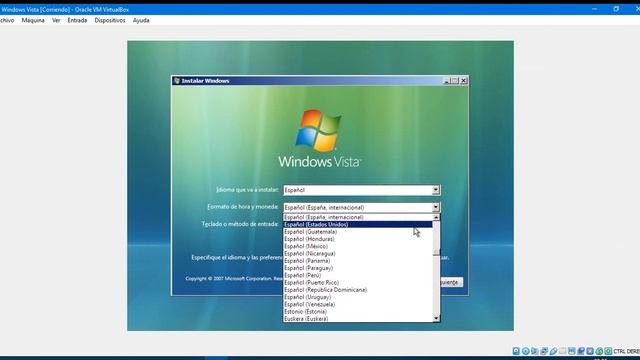
Task: Select 'Español (México)' list item
Action: (358, 246)
